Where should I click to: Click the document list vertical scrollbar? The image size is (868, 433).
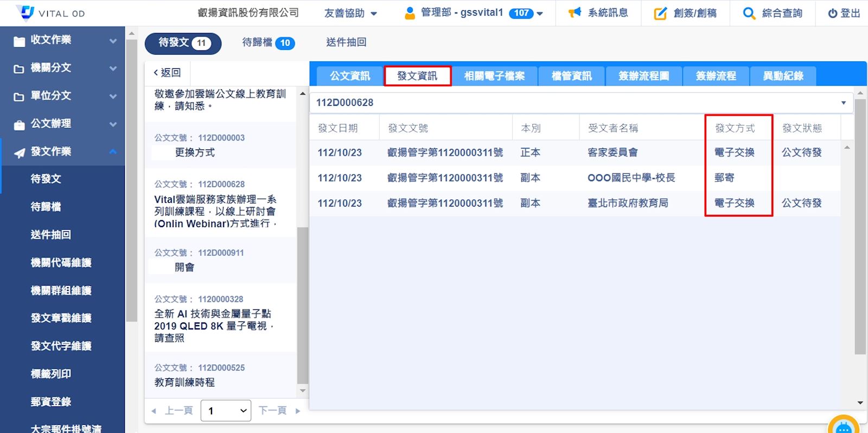pyautogui.click(x=303, y=303)
